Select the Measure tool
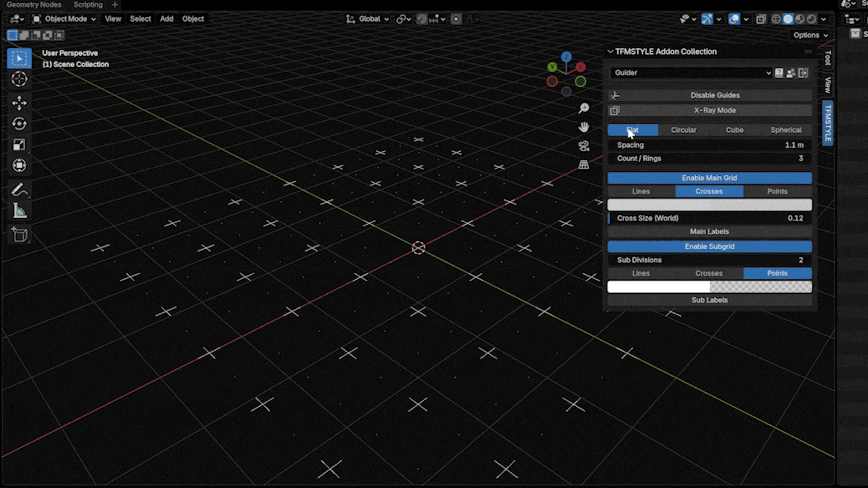Viewport: 868px width, 488px height. [19, 211]
